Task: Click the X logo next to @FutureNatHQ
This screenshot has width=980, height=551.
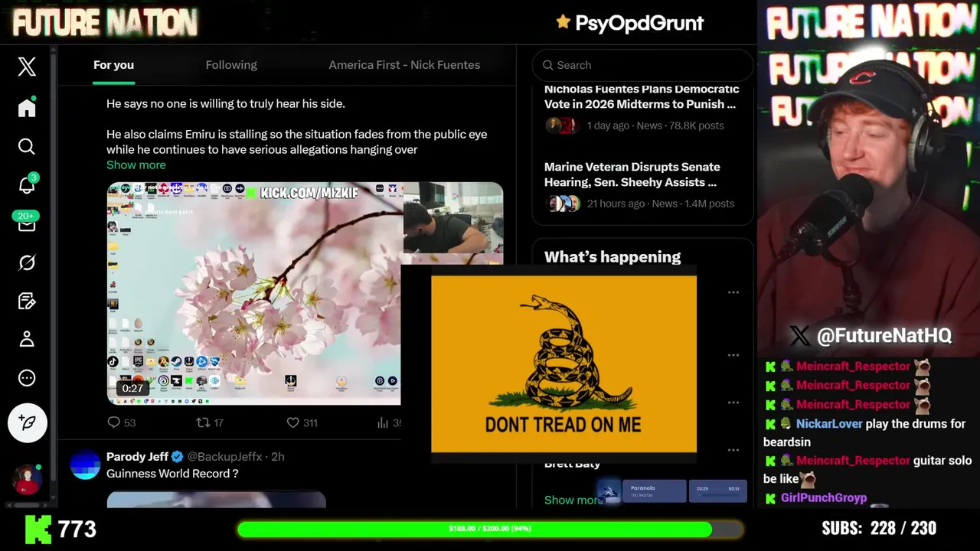Action: [799, 335]
